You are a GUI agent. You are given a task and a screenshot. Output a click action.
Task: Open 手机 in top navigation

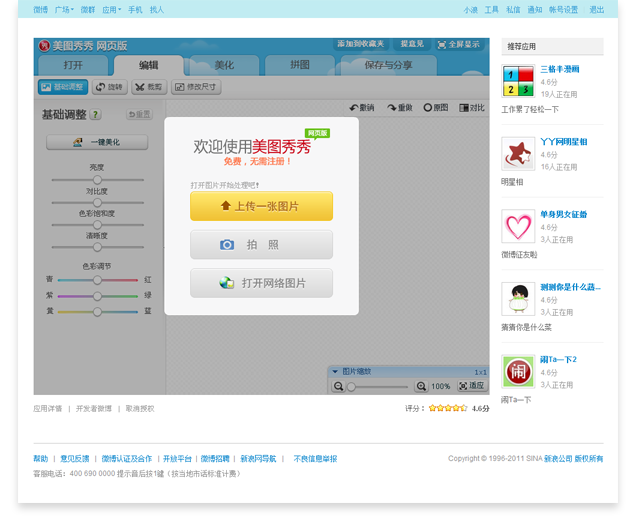(135, 10)
